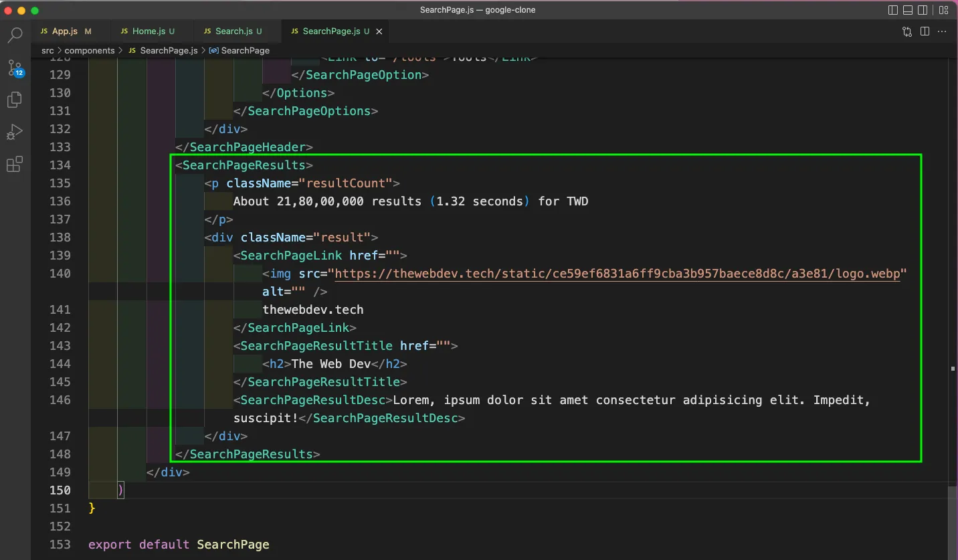Open Customize Layout icon in title bar
The image size is (958, 560).
tap(943, 10)
